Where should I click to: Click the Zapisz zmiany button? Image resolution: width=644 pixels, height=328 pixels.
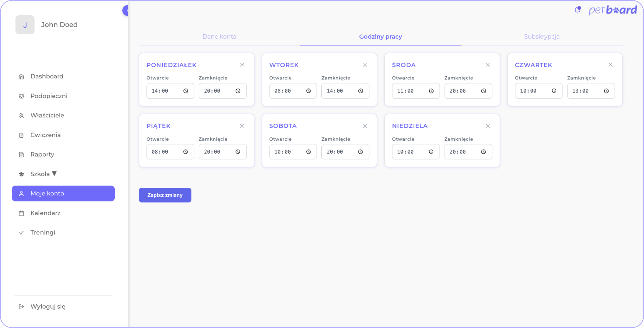[165, 195]
